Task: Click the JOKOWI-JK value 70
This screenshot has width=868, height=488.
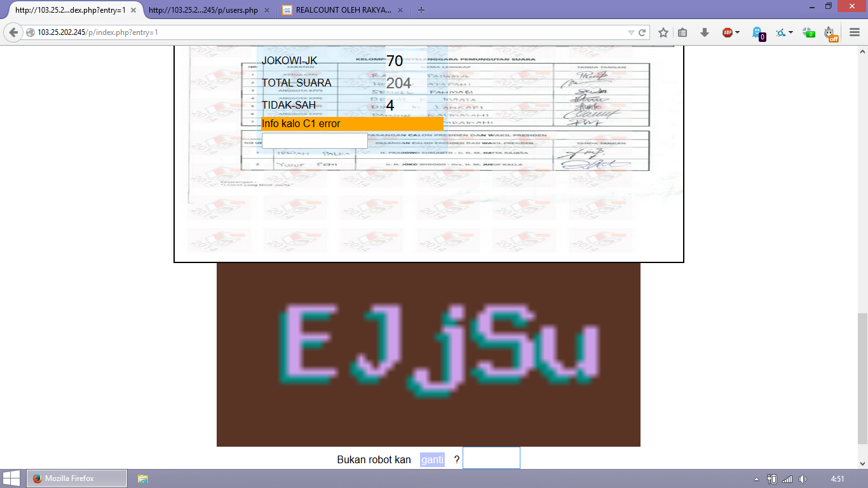Action: 395,61
